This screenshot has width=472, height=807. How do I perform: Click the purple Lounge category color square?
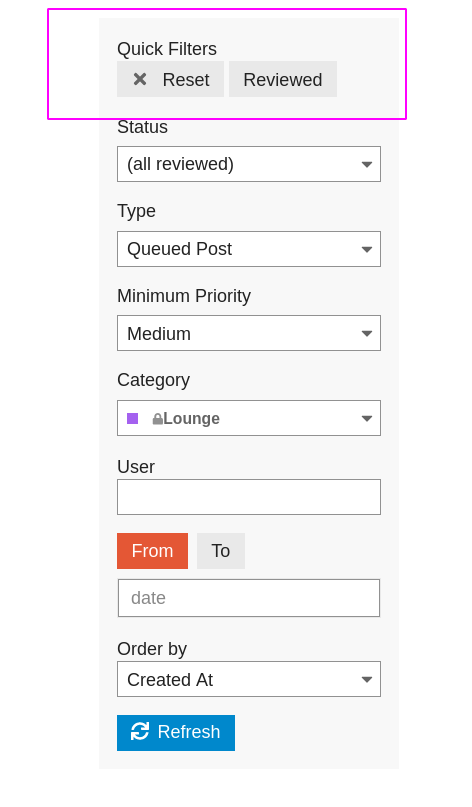coord(133,418)
